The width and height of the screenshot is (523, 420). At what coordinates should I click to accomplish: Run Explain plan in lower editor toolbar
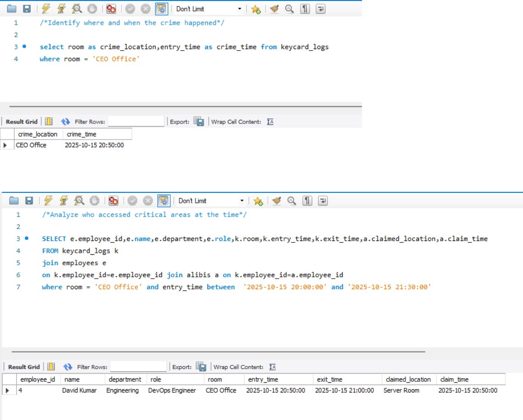tap(79, 201)
